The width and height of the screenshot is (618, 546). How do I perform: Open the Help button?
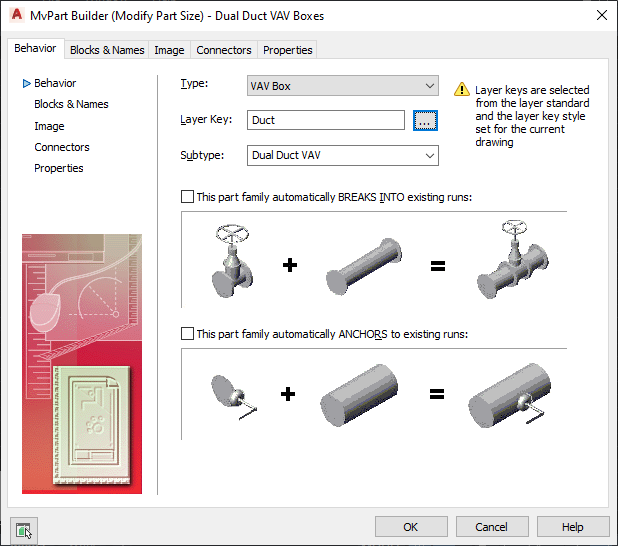(x=573, y=527)
